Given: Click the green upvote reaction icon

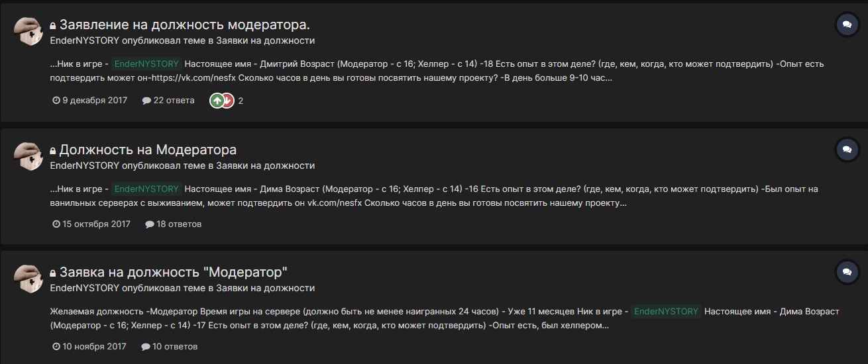Looking at the screenshot, I should 217,101.
